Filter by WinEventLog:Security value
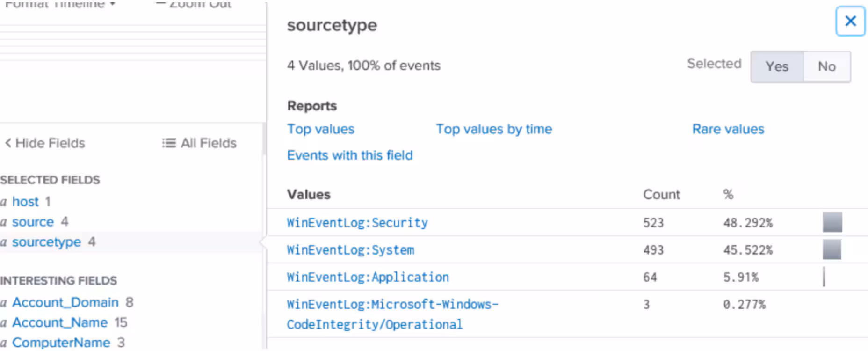868x351 pixels. [357, 223]
